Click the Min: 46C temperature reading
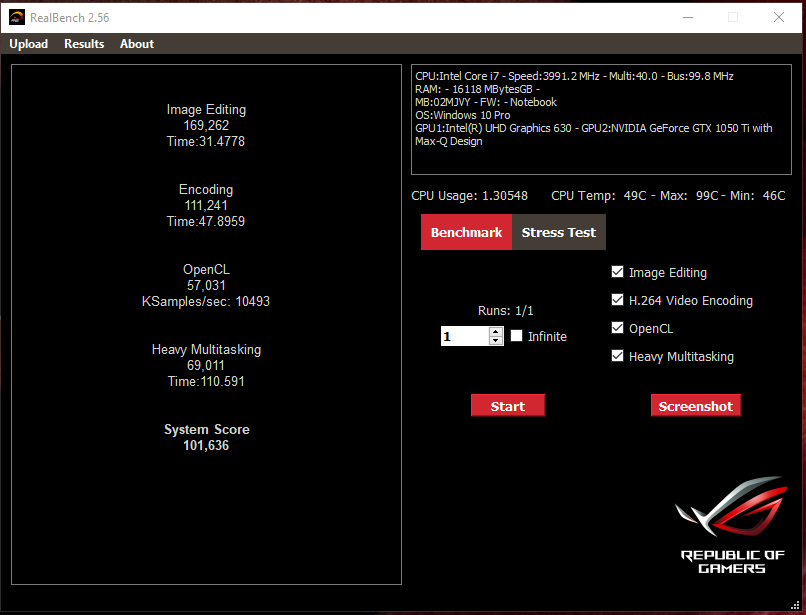Image resolution: width=806 pixels, height=615 pixels. tap(758, 196)
